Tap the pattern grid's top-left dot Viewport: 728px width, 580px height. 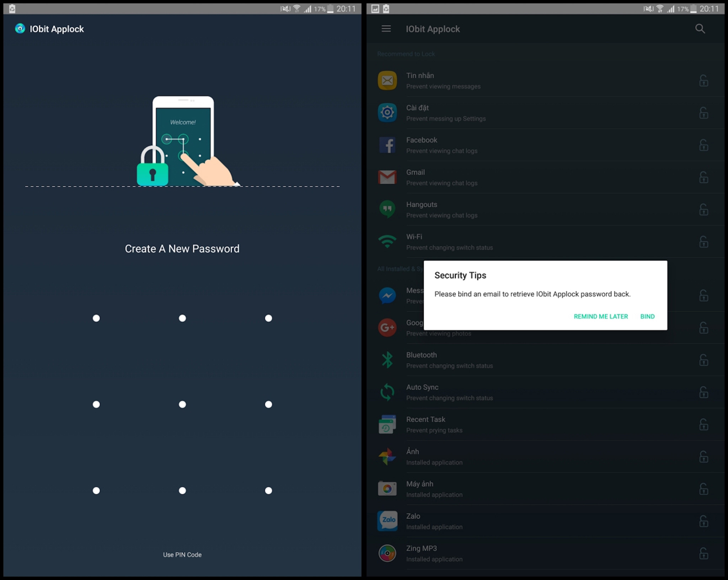(96, 318)
